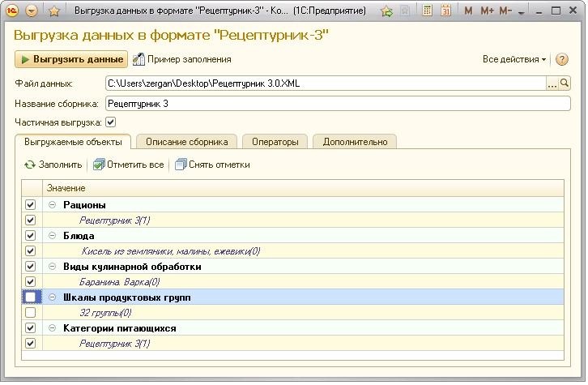Click the Отметить все button
The height and width of the screenshot is (385, 588).
click(x=128, y=165)
